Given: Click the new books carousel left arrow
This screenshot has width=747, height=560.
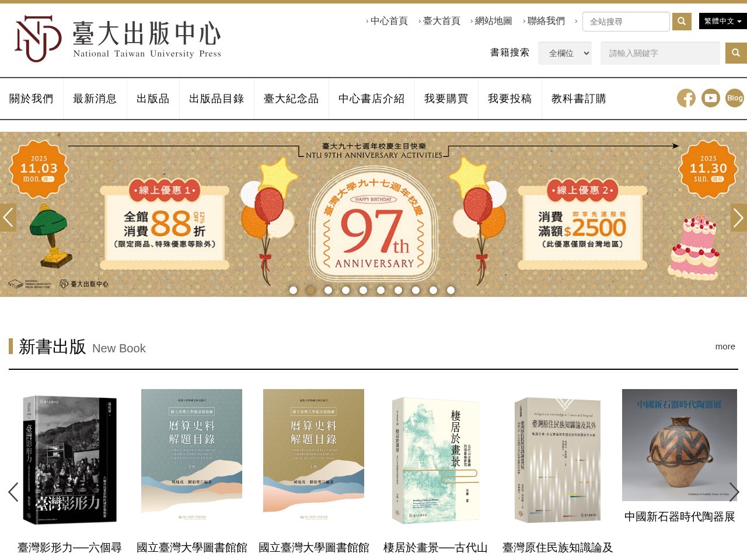Looking at the screenshot, I should click(13, 492).
